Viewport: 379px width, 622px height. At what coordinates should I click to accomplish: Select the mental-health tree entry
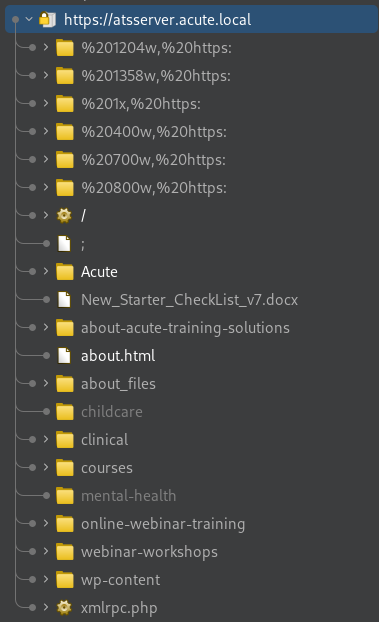click(129, 496)
